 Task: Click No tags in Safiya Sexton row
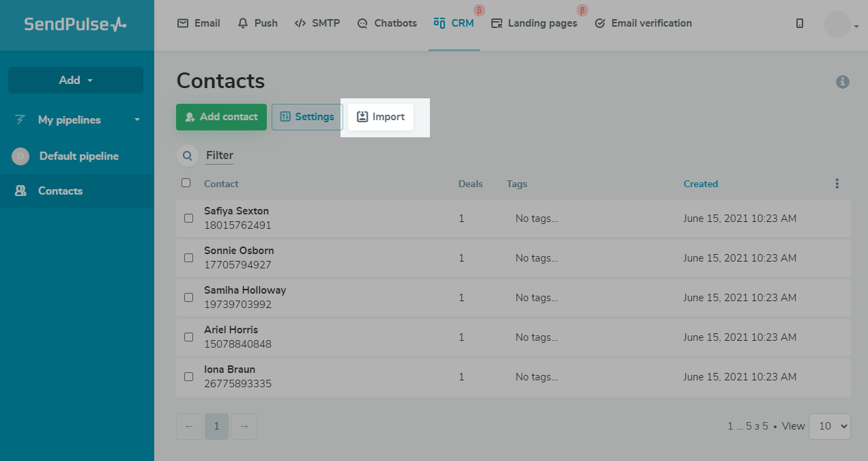pyautogui.click(x=536, y=219)
